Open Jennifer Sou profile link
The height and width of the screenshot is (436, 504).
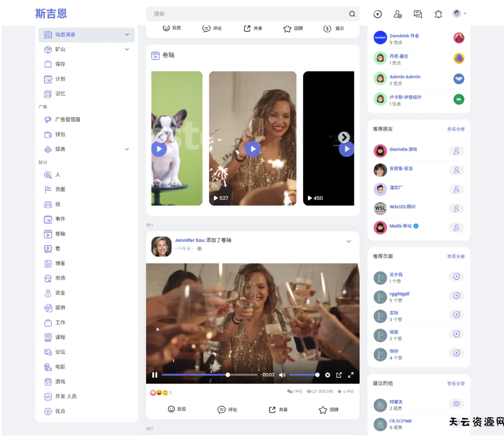coord(189,240)
